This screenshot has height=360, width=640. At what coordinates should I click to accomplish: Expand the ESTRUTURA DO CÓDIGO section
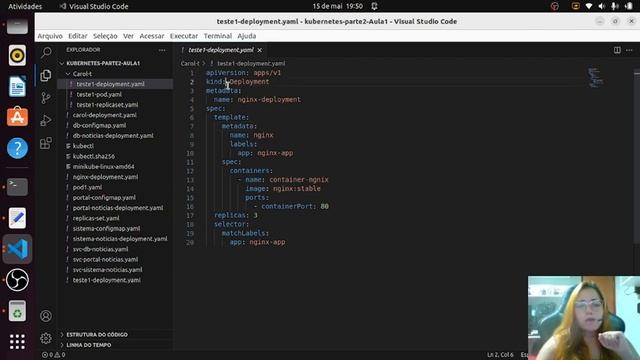[x=97, y=335]
